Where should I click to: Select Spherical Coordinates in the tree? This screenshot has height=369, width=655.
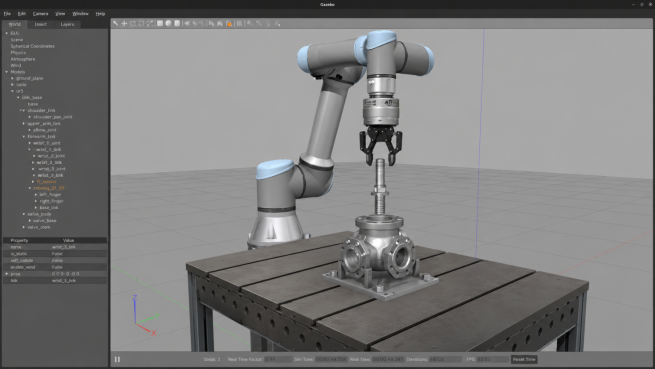(x=33, y=46)
